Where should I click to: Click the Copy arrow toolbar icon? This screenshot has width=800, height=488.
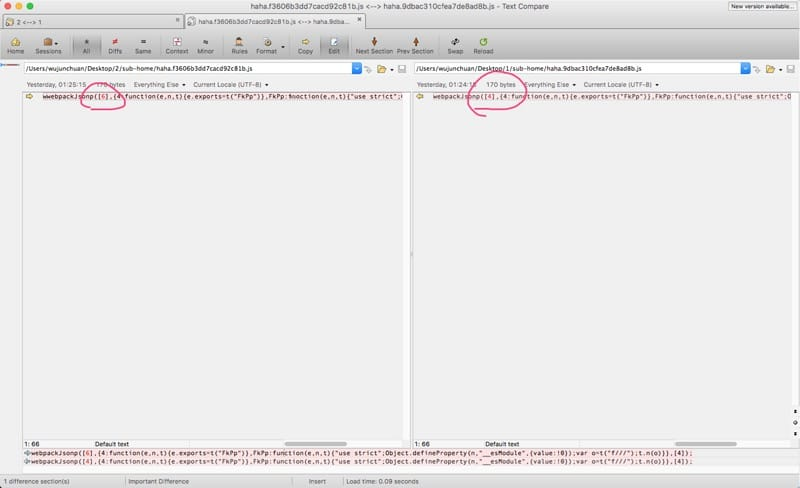pyautogui.click(x=305, y=42)
